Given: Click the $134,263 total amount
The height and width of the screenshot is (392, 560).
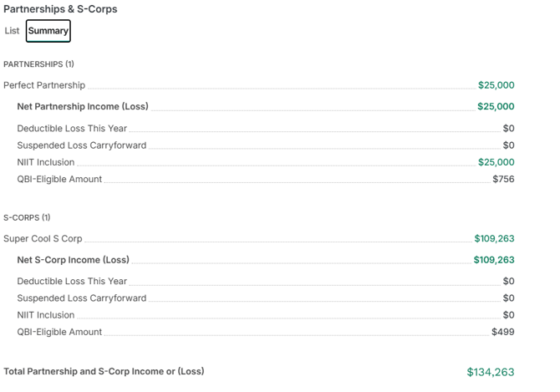Looking at the screenshot, I should 491,372.
